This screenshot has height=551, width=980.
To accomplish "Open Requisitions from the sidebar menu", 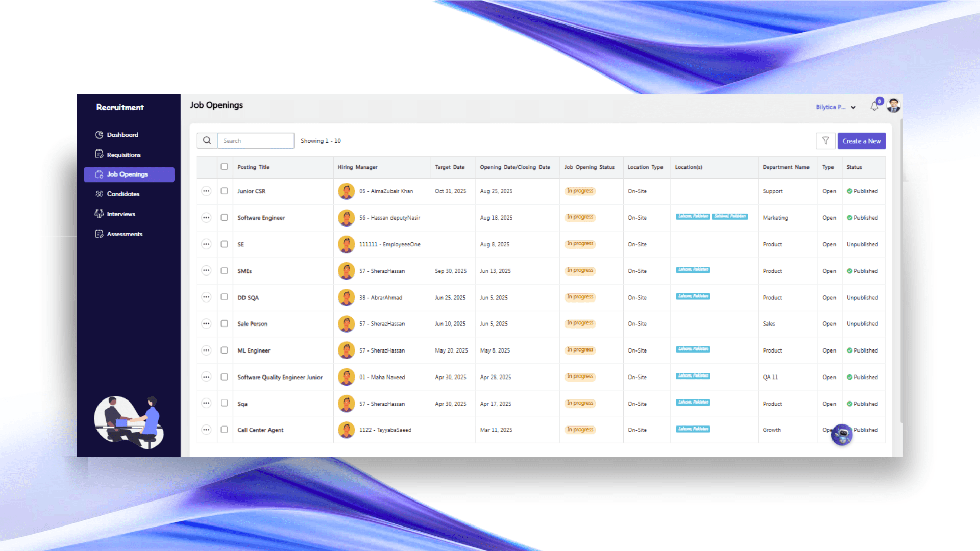I will pyautogui.click(x=124, y=155).
